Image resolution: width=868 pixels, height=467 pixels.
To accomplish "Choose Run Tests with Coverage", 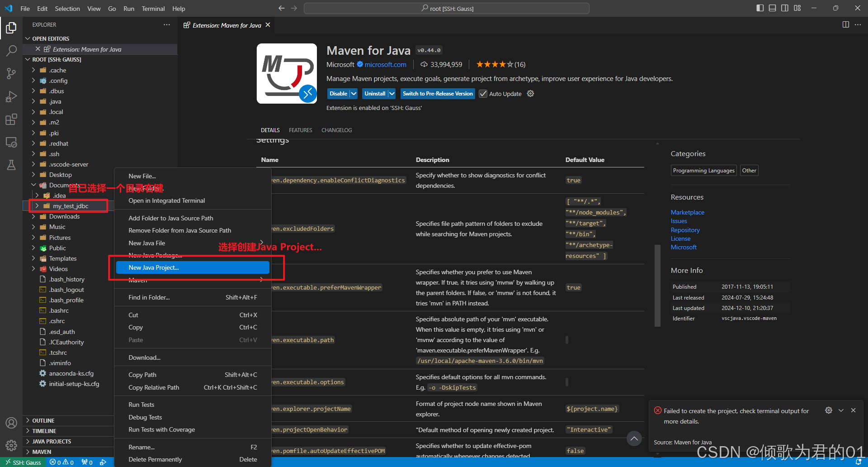I will (193, 429).
